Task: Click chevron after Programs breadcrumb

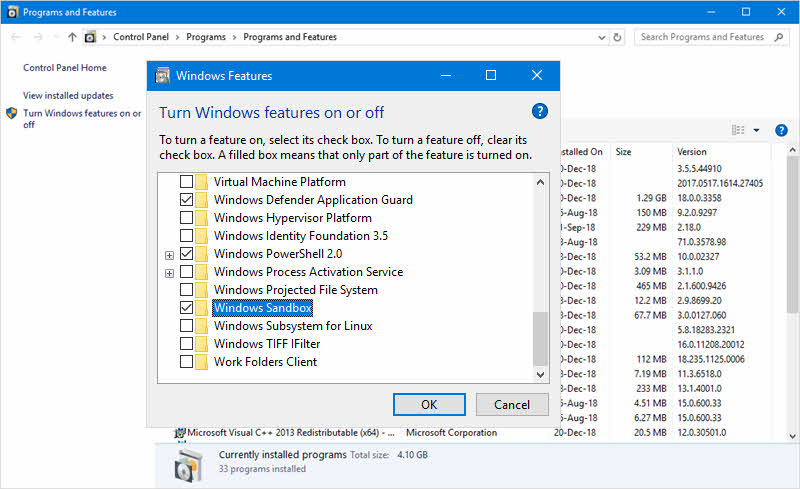Action: point(234,37)
